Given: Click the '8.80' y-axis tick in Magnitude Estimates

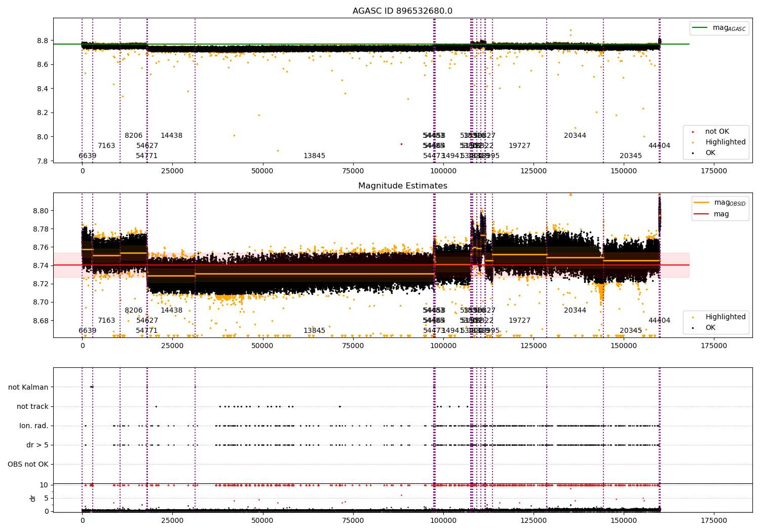Looking at the screenshot, I should point(41,211).
